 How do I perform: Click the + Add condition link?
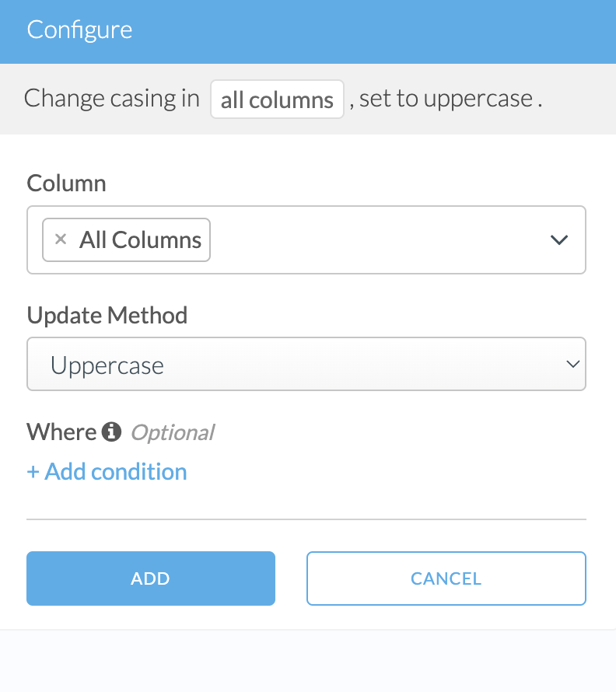click(107, 471)
